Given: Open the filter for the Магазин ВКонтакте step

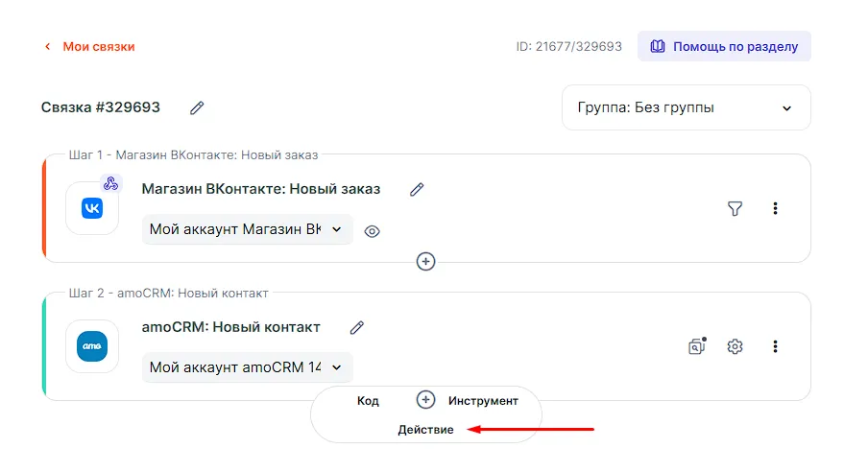Looking at the screenshot, I should point(735,208).
